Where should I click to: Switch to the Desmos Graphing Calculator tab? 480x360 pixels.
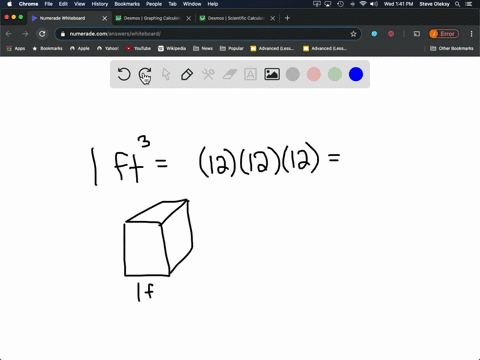coord(152,18)
